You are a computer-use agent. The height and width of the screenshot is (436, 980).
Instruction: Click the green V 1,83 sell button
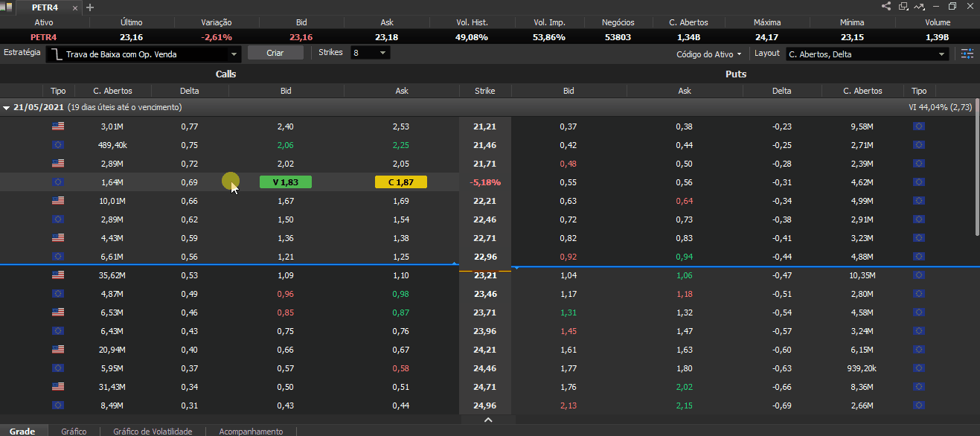pyautogui.click(x=286, y=182)
